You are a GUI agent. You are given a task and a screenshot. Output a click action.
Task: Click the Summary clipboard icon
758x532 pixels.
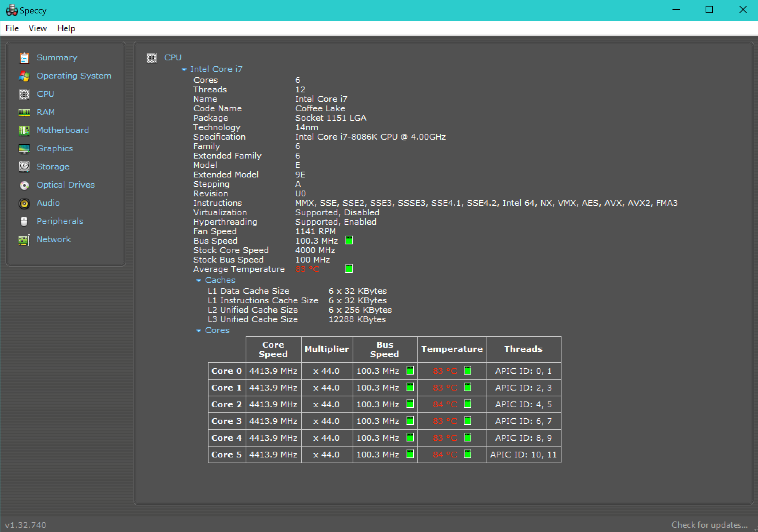click(24, 58)
